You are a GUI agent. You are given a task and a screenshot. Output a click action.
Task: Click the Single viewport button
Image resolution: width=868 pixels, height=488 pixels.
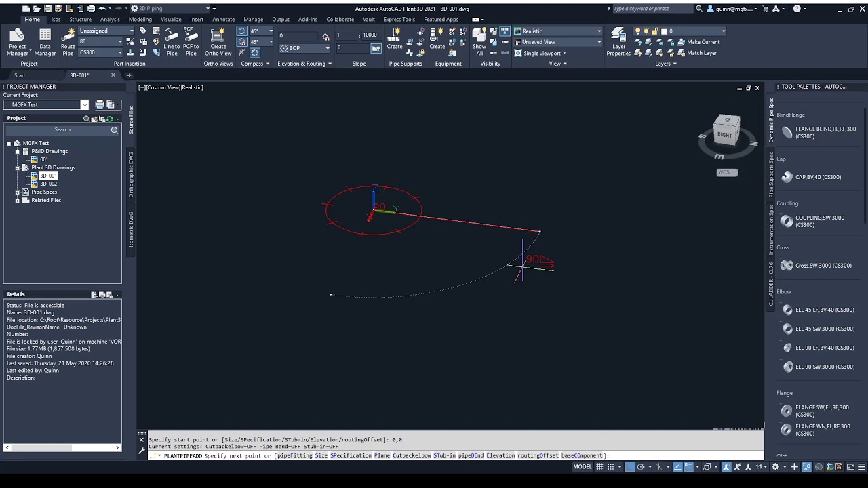pos(539,53)
